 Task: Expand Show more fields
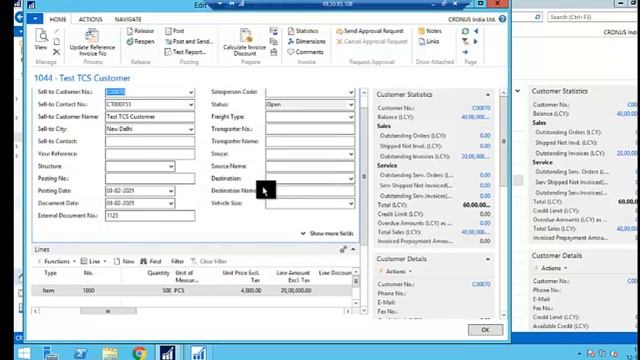(327, 233)
